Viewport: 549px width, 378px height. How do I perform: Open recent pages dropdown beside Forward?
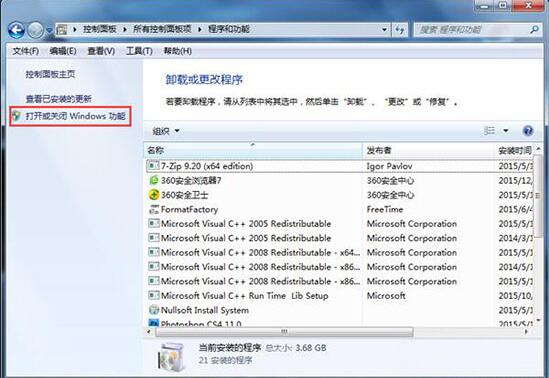[x=49, y=30]
